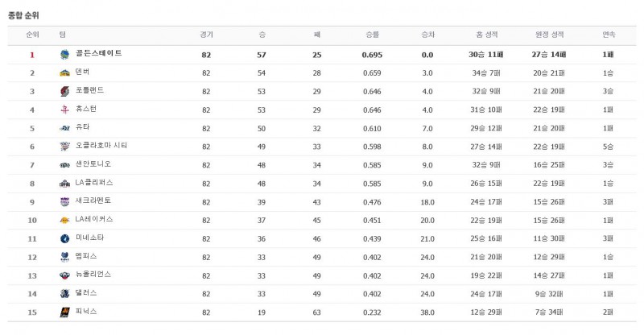Open the 샌안토니오 team name link
This screenshot has width=644, height=335.
91,164
